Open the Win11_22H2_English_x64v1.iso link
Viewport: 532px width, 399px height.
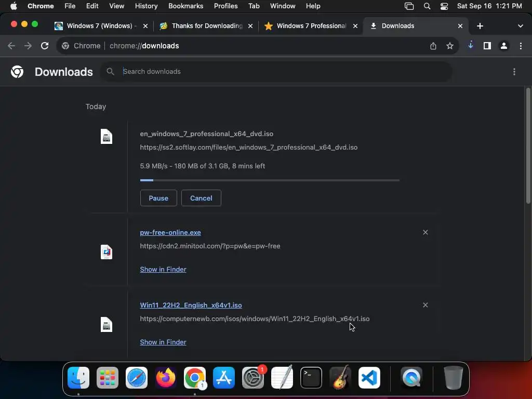pos(191,305)
